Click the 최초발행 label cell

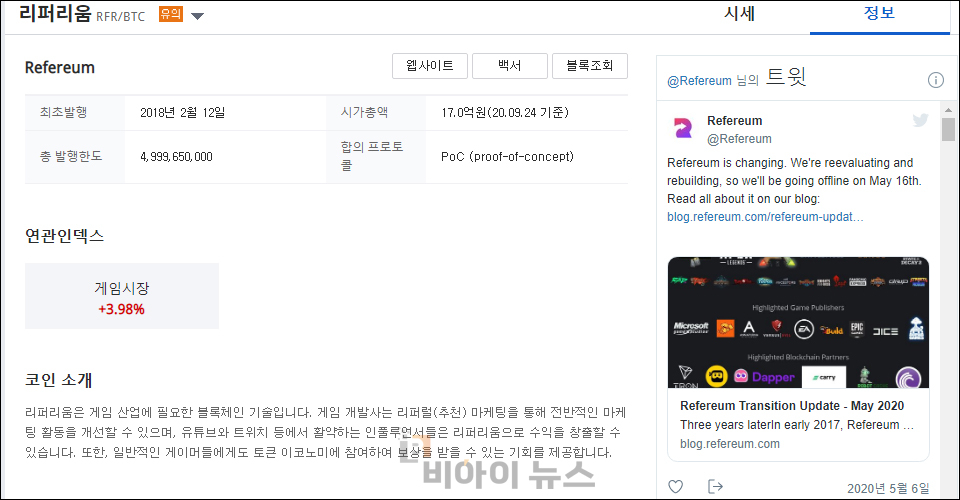point(75,113)
